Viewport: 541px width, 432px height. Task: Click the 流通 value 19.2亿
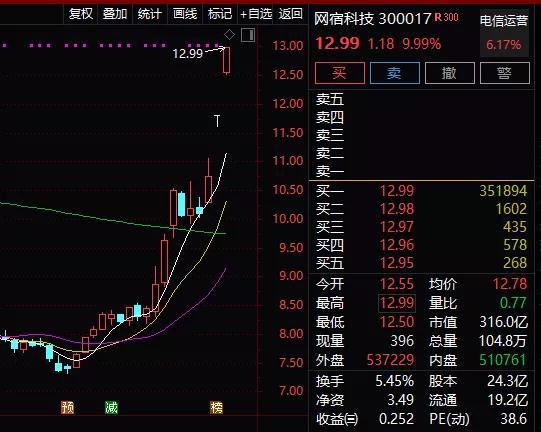point(508,400)
